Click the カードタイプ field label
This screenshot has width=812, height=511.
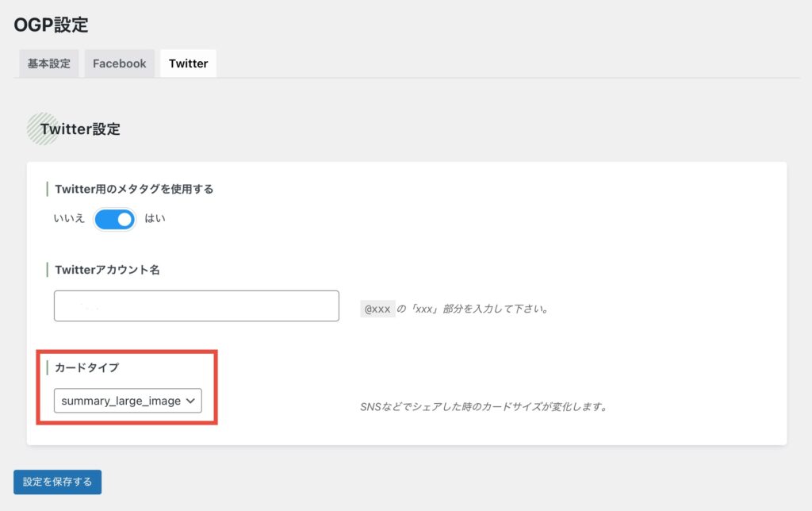click(87, 367)
